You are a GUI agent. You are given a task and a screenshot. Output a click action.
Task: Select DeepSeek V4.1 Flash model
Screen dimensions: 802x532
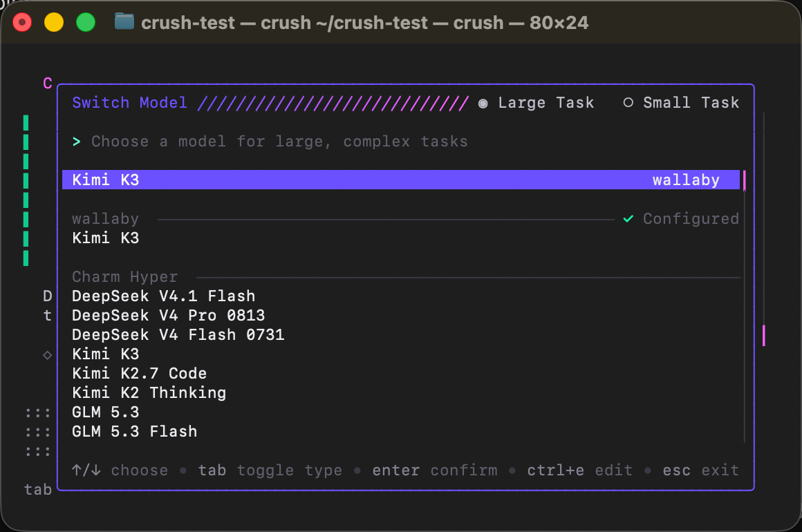(x=163, y=296)
